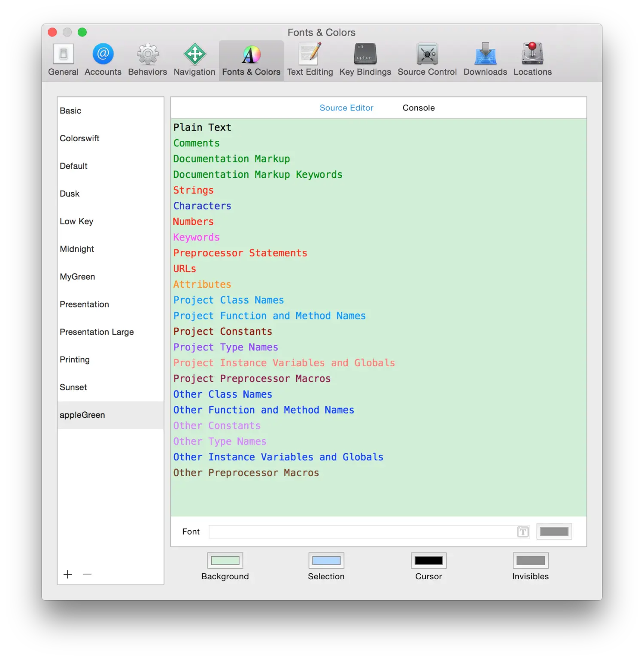Screen dimensions: 644x660
Task: Select the MyGreen theme
Action: [x=111, y=277]
